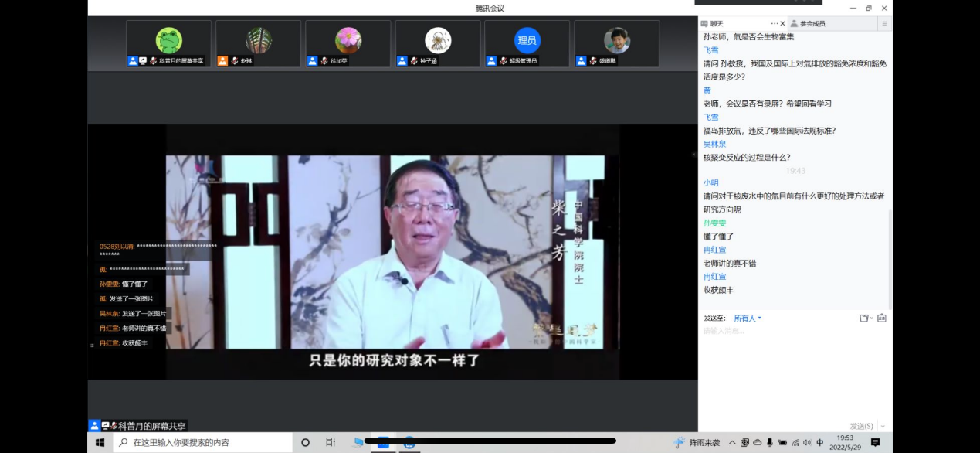Open Windows Start menu

pyautogui.click(x=100, y=443)
